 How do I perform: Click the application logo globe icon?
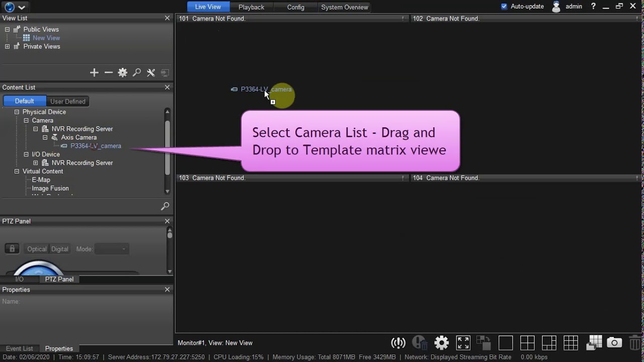pos(9,7)
